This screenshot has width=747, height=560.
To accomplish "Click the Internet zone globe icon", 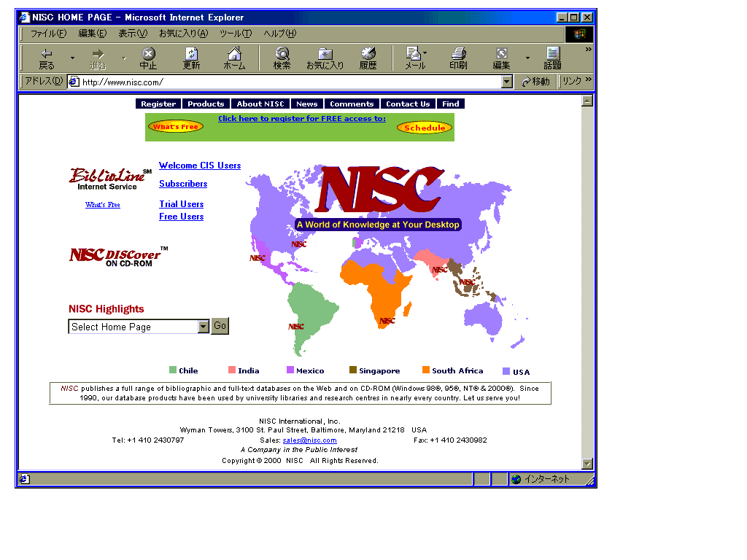I will pyautogui.click(x=516, y=479).
